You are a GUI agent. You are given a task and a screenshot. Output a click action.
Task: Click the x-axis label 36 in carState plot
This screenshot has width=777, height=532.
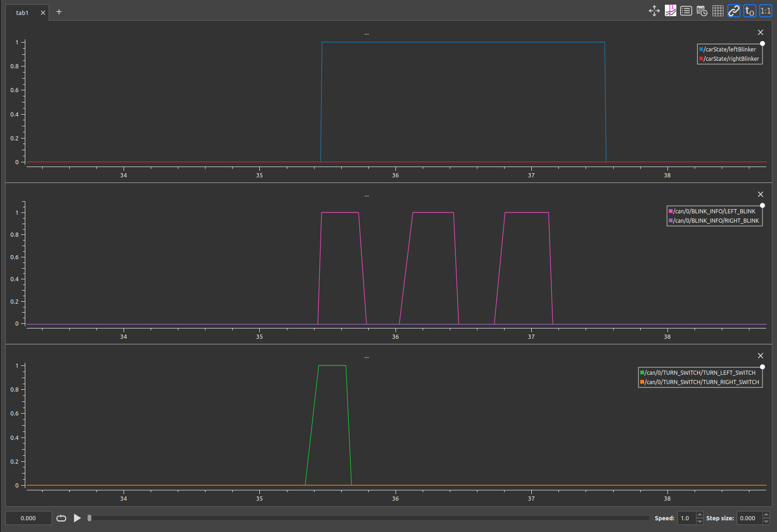[x=396, y=175]
